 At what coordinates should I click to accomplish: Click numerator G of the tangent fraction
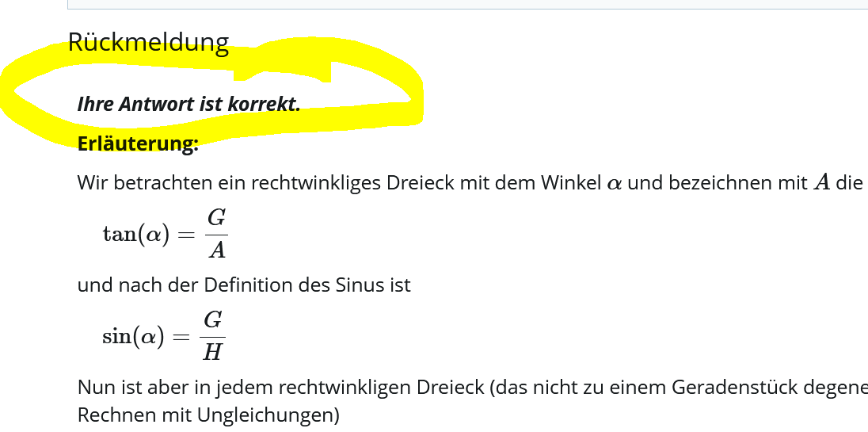pos(216,219)
